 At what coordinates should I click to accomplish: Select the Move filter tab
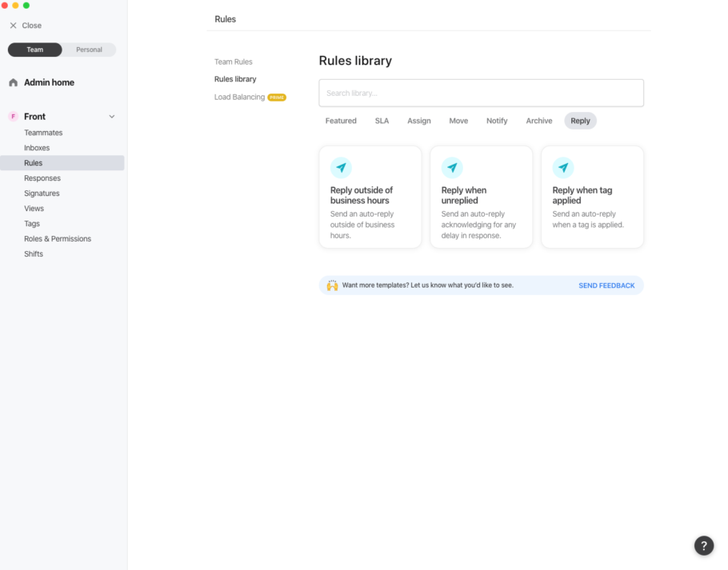tap(458, 121)
